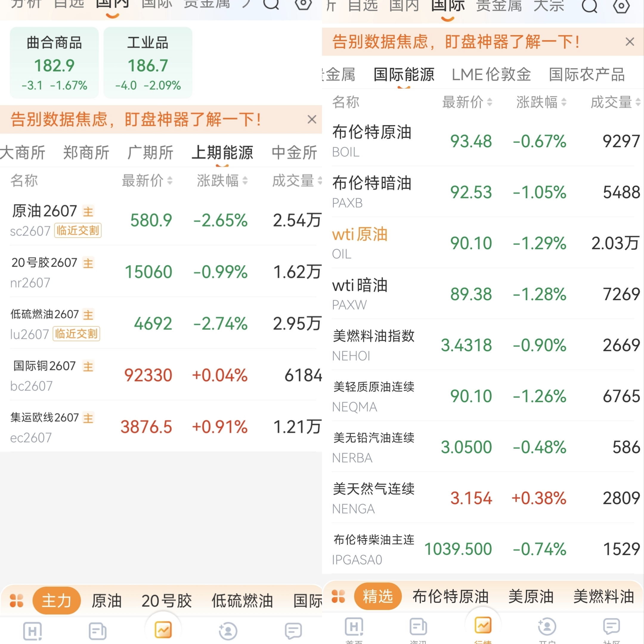Open 集运欧线2607 contract row
The image size is (644, 644).
point(161,426)
